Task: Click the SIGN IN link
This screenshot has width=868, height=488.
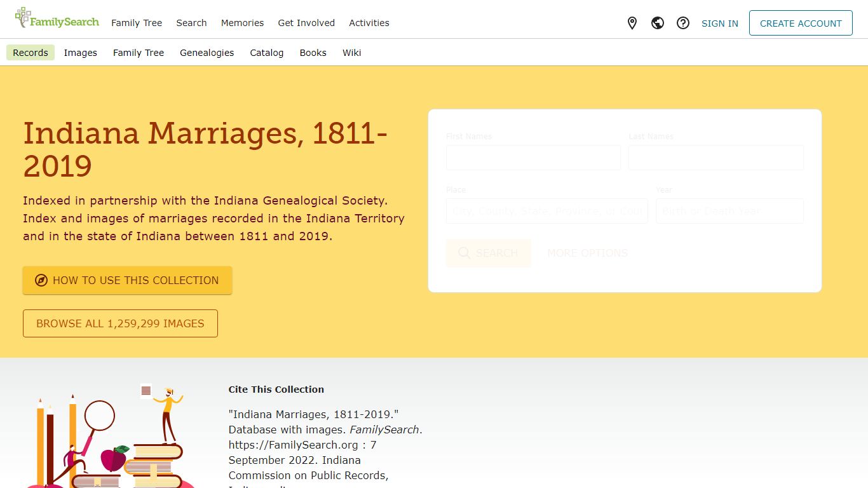Action: click(720, 24)
